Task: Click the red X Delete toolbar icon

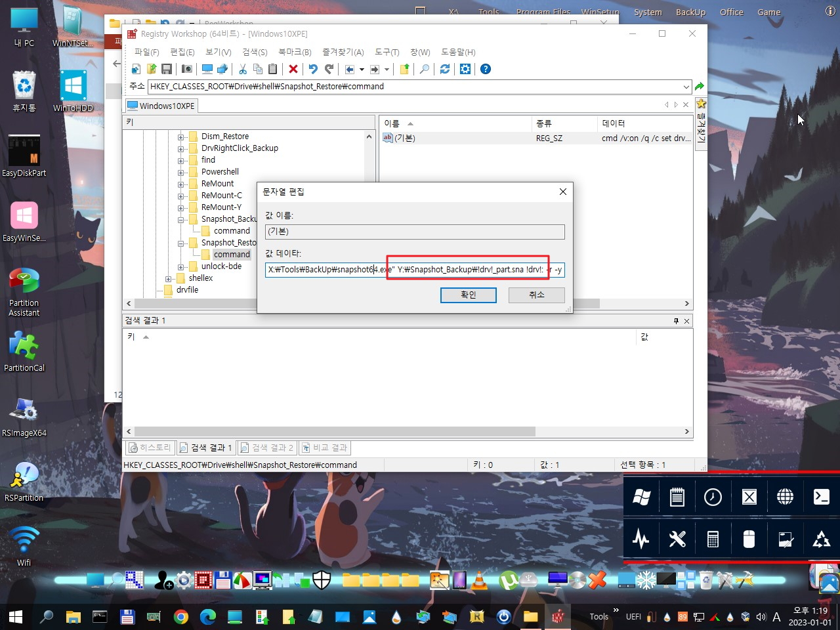Action: coord(293,69)
